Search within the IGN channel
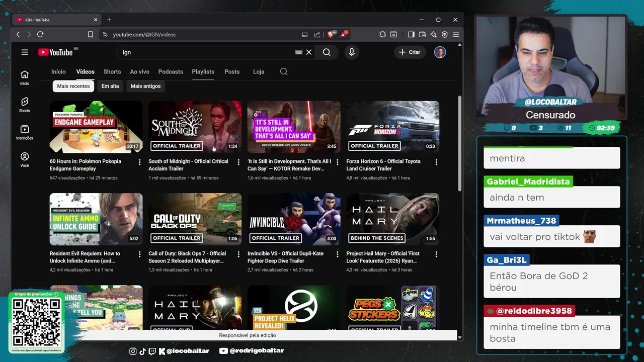 [284, 71]
